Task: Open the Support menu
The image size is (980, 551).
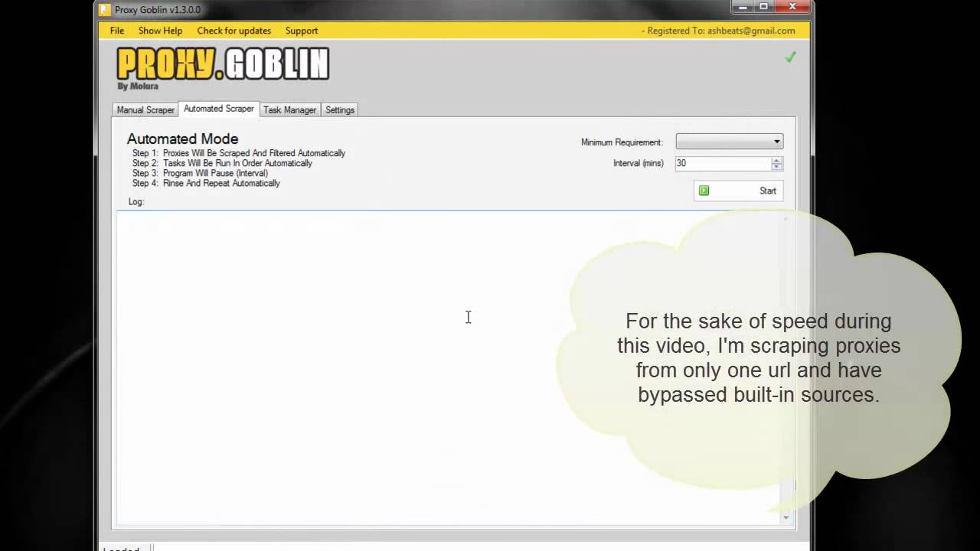Action: tap(302, 31)
